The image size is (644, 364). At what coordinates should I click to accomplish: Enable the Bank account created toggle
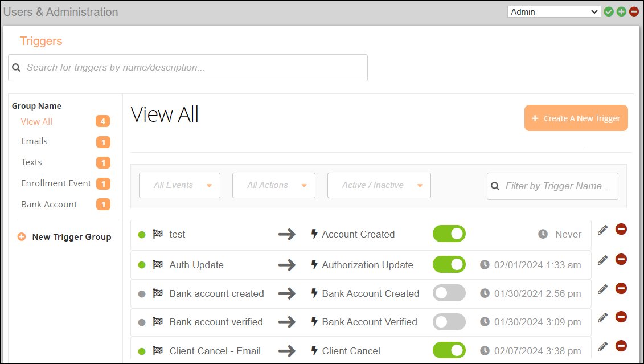(449, 293)
